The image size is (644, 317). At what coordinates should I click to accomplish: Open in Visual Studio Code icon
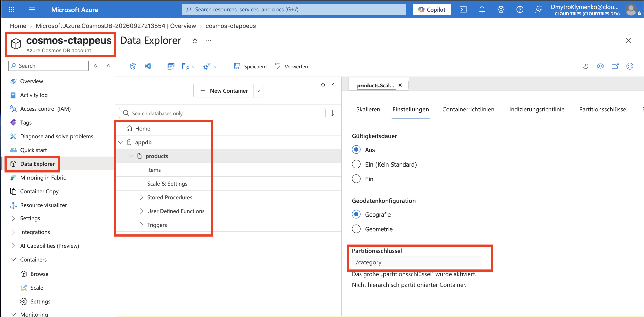tap(148, 66)
